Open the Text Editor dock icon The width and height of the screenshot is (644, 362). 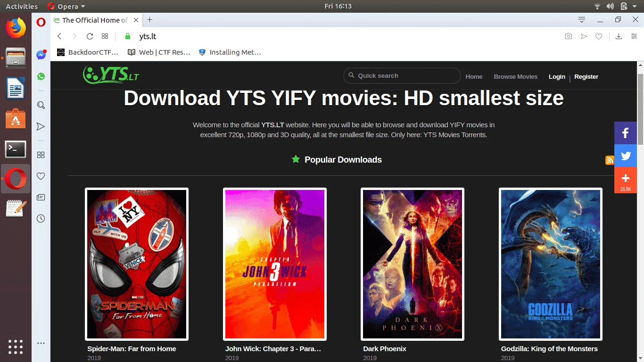pos(16,208)
